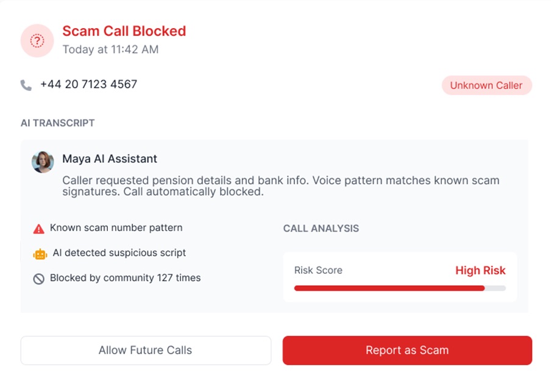Enable Allow Future Calls for this number
This screenshot has width=551, height=392.
pos(145,350)
